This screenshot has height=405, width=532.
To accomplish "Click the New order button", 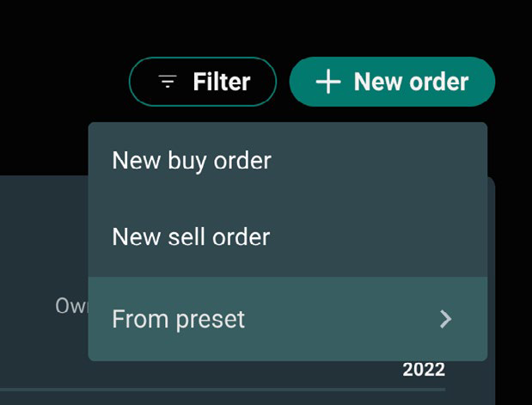I will 392,82.
